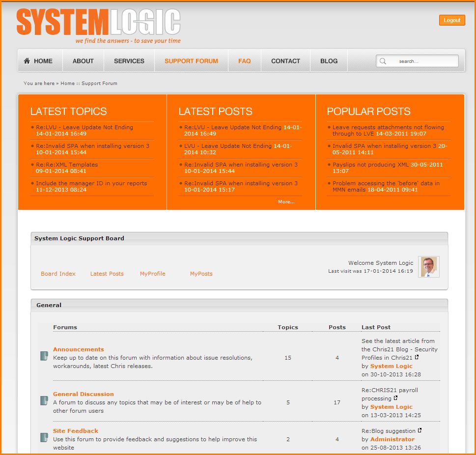The width and height of the screenshot is (476, 455).
Task: Open the Announcements forum link
Action: click(79, 349)
